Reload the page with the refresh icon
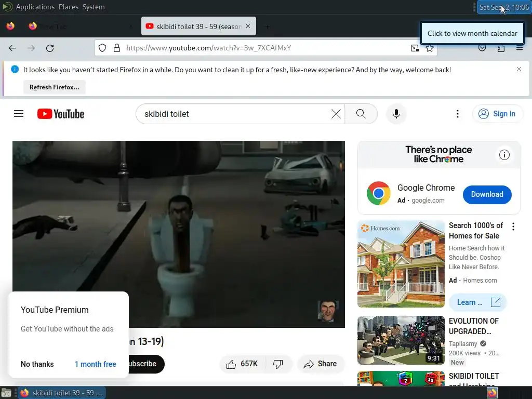This screenshot has width=532, height=399. tap(50, 48)
